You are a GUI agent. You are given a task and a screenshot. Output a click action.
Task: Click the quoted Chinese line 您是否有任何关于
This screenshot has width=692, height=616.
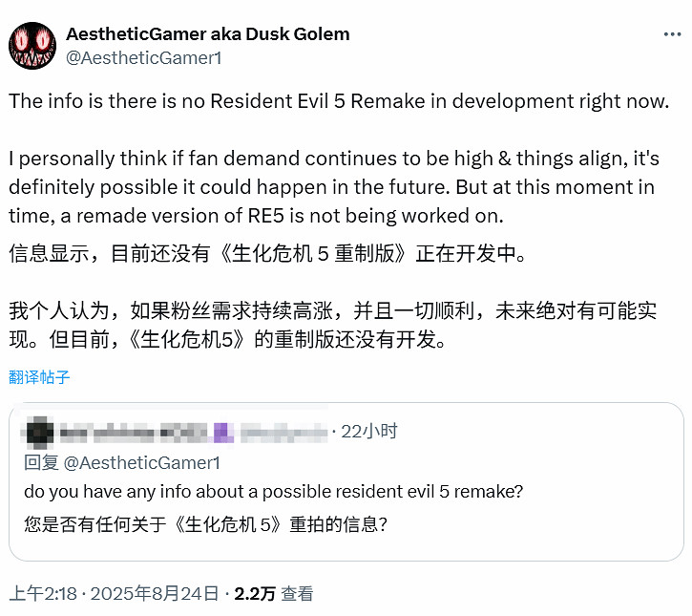coord(205,523)
